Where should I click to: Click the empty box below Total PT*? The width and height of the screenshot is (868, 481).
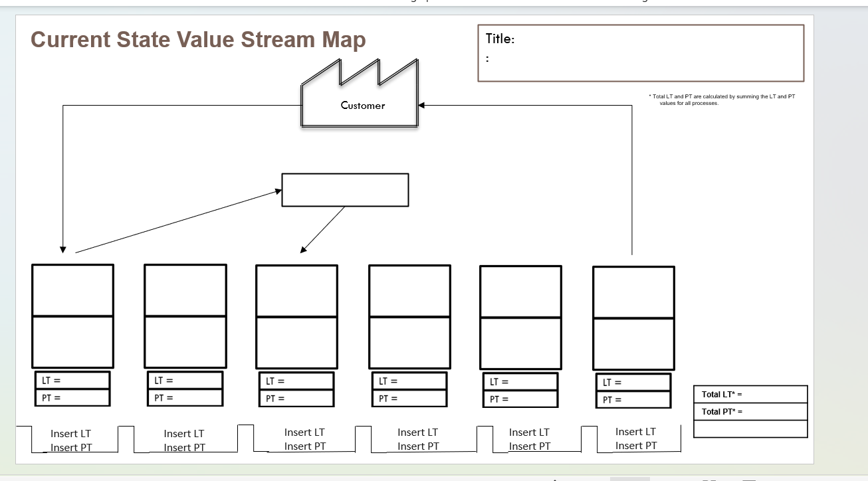(750, 428)
